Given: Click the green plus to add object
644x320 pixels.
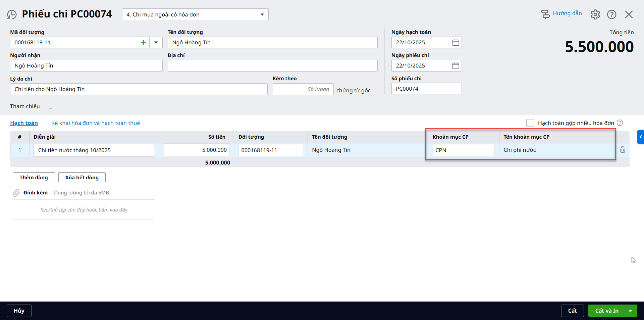Looking at the screenshot, I should click(x=144, y=42).
